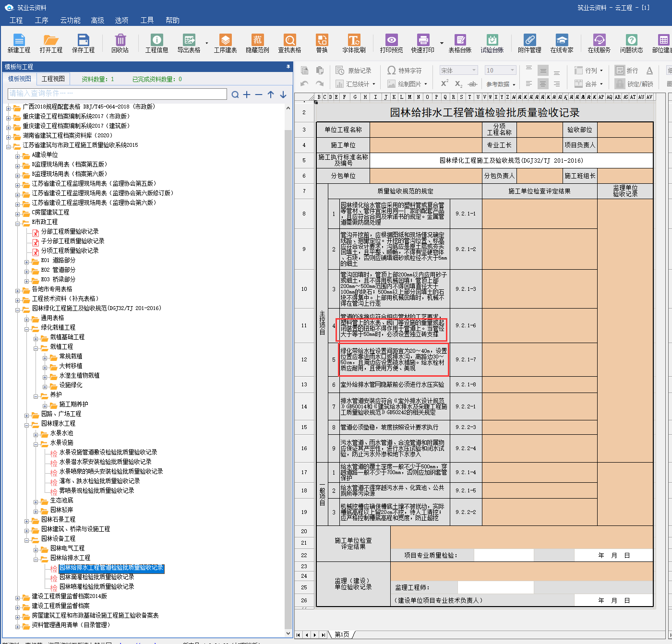Open 试验台账 test ledger
Image resolution: width=672 pixels, height=644 pixels.
click(492, 43)
